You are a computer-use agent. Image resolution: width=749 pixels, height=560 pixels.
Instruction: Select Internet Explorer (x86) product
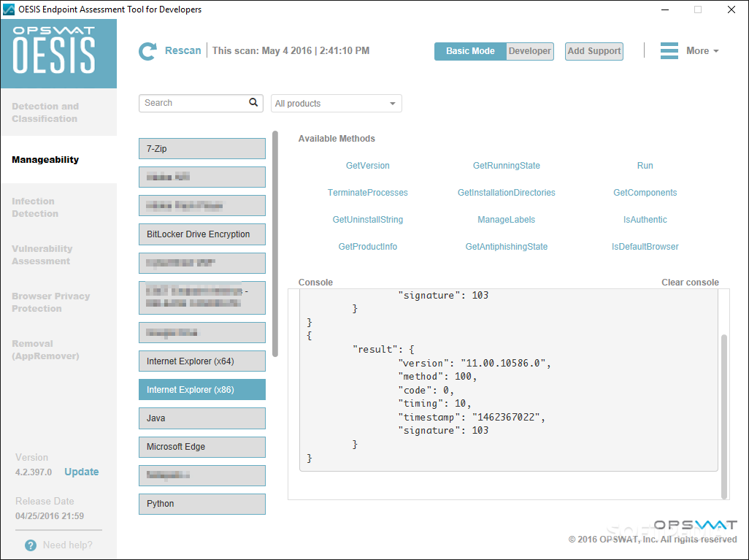pyautogui.click(x=202, y=389)
